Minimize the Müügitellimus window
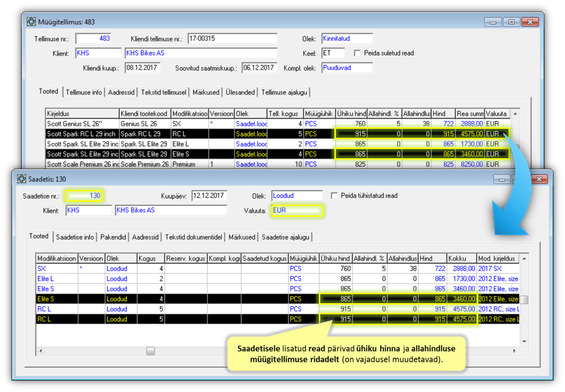565x392 pixels. click(493, 22)
